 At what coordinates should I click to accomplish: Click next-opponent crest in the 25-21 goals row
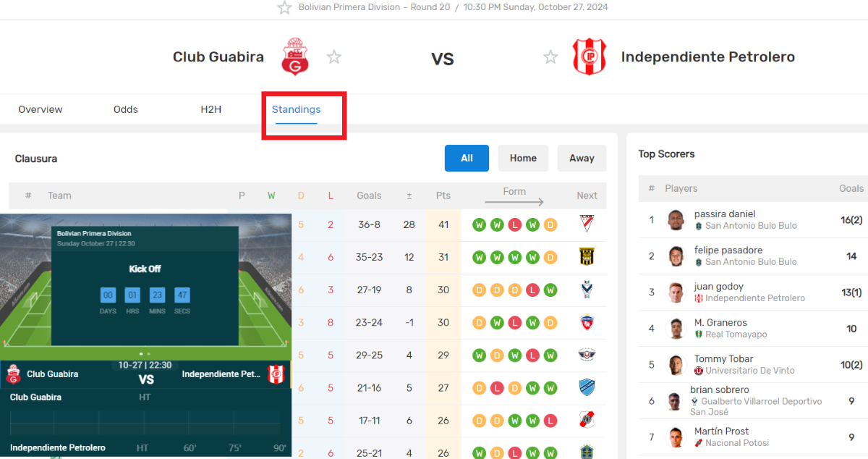click(587, 452)
